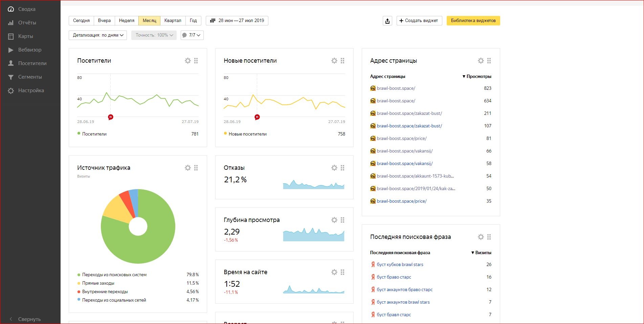Open the Точность: 100% dropdown
Screen dimensions: 644x324
154,35
